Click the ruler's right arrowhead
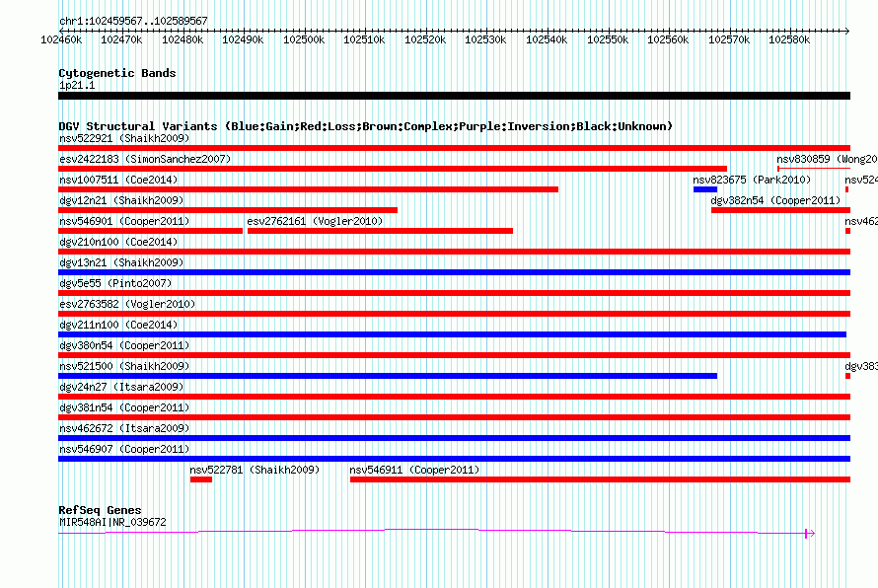The width and height of the screenshot is (878, 588). tap(847, 31)
